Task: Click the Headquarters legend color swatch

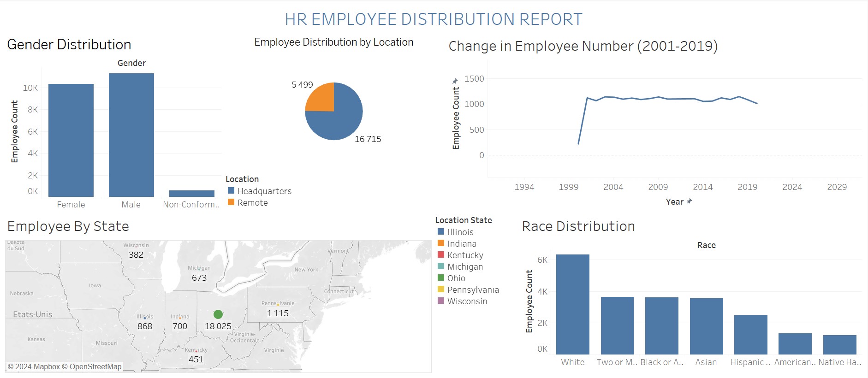Action: (x=231, y=190)
